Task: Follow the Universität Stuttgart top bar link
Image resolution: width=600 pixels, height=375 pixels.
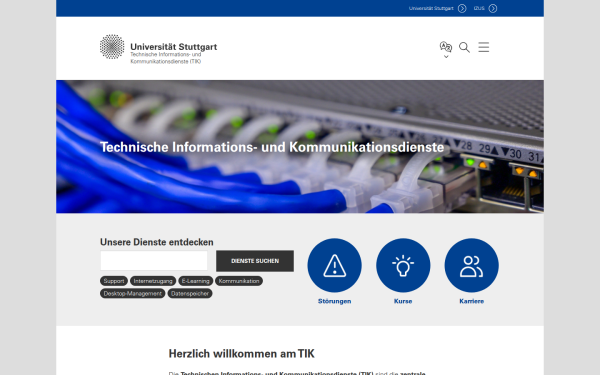Action: (431, 8)
